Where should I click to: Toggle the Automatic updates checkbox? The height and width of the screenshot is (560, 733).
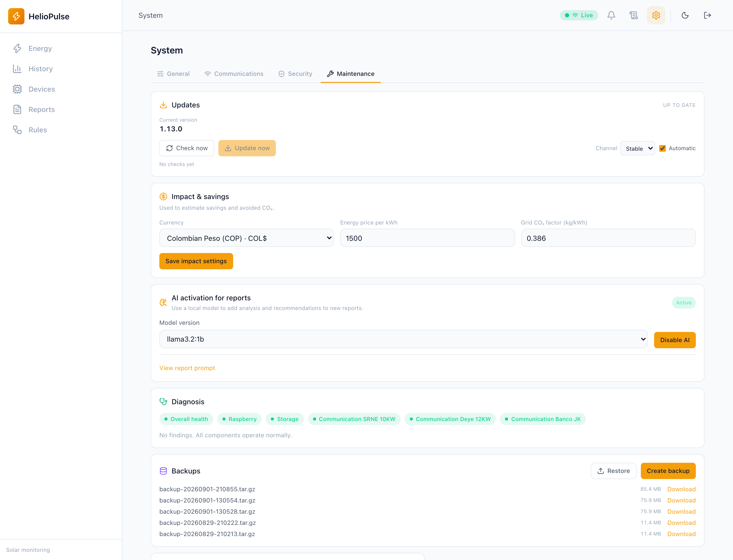[x=662, y=148]
